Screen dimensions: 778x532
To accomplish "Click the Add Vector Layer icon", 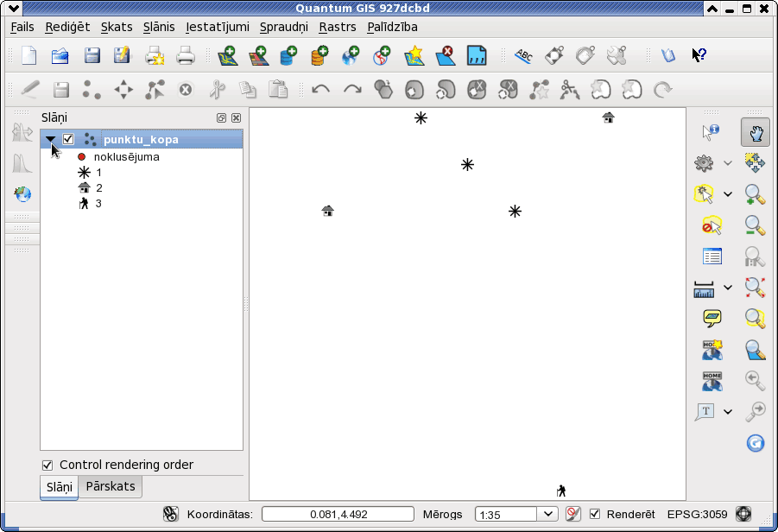I will pos(228,55).
